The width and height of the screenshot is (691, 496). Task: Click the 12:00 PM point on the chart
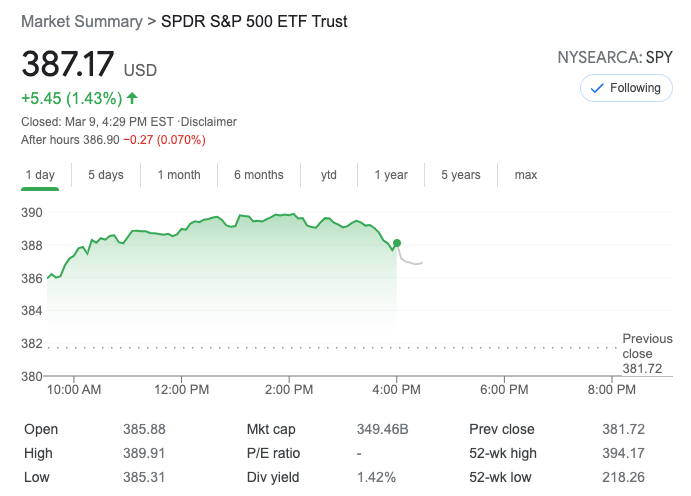coord(181,232)
